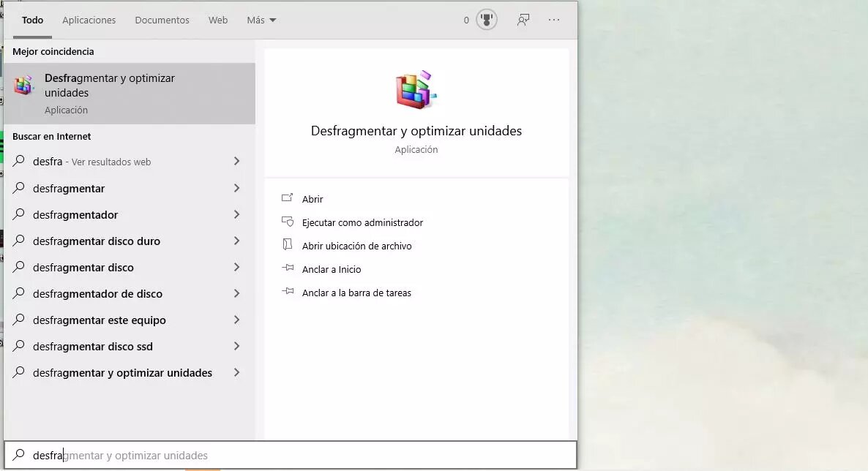Click the pin icon beside Anclar a la barra de tareas
This screenshot has width=868, height=471.
coord(288,292)
